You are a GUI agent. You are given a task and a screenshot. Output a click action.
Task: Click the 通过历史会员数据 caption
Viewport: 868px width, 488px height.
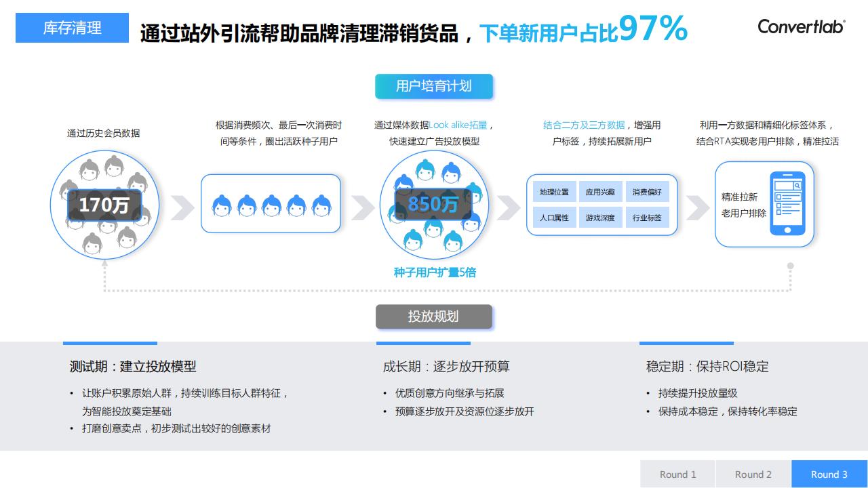pos(104,133)
